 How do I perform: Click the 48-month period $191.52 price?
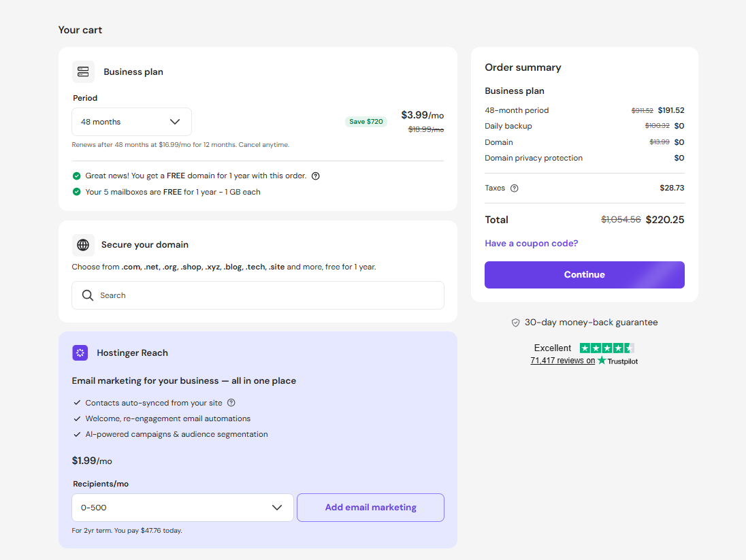click(x=671, y=110)
